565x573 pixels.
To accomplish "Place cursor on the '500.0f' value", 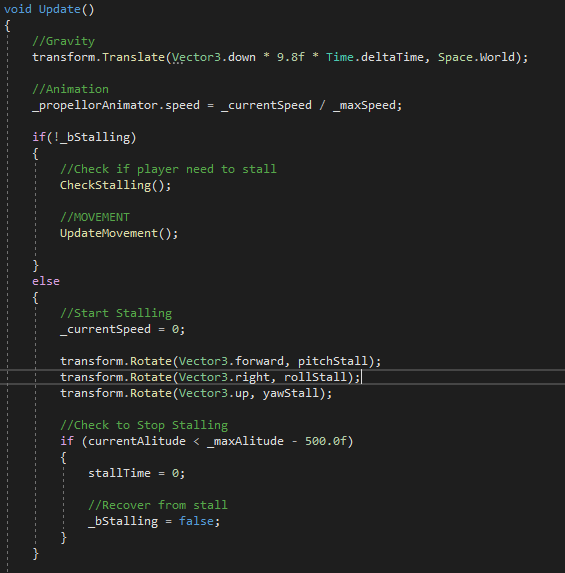I will click(326, 441).
